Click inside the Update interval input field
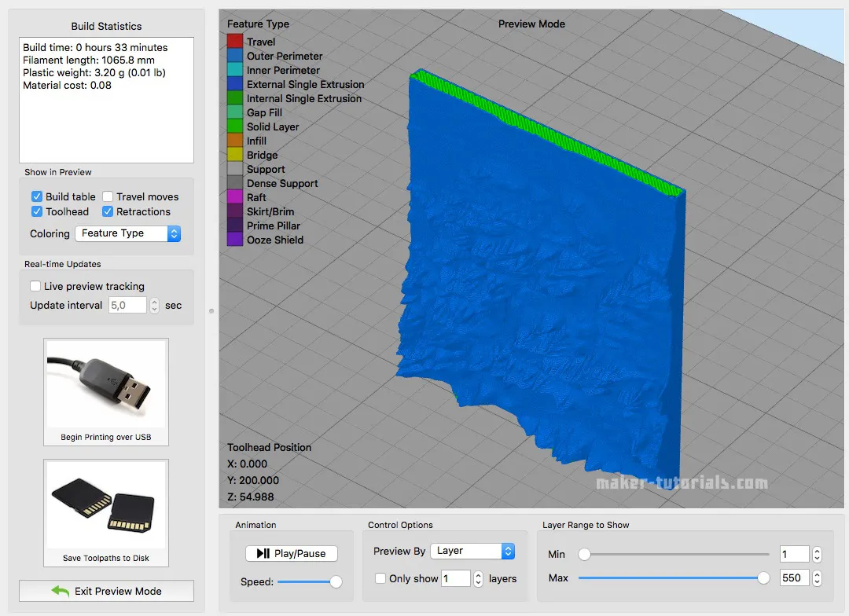The width and height of the screenshot is (849, 616). tap(126, 305)
